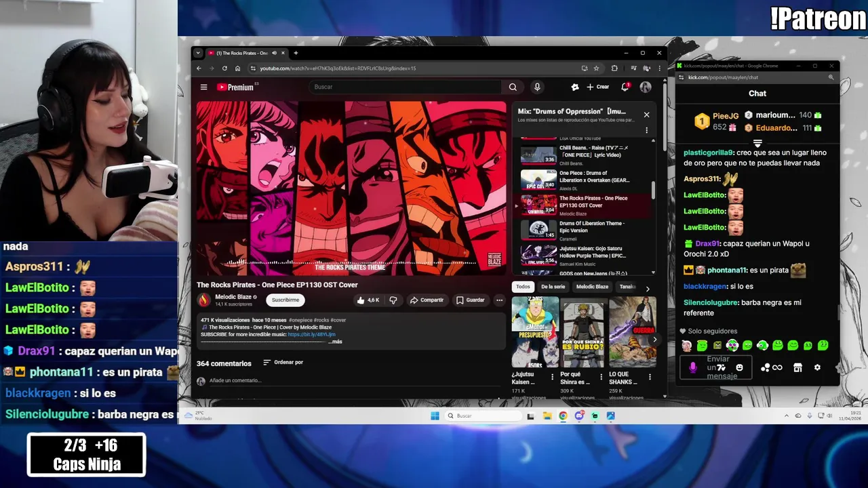Open File Explorer from the taskbar
Image resolution: width=868 pixels, height=488 pixels.
(547, 416)
